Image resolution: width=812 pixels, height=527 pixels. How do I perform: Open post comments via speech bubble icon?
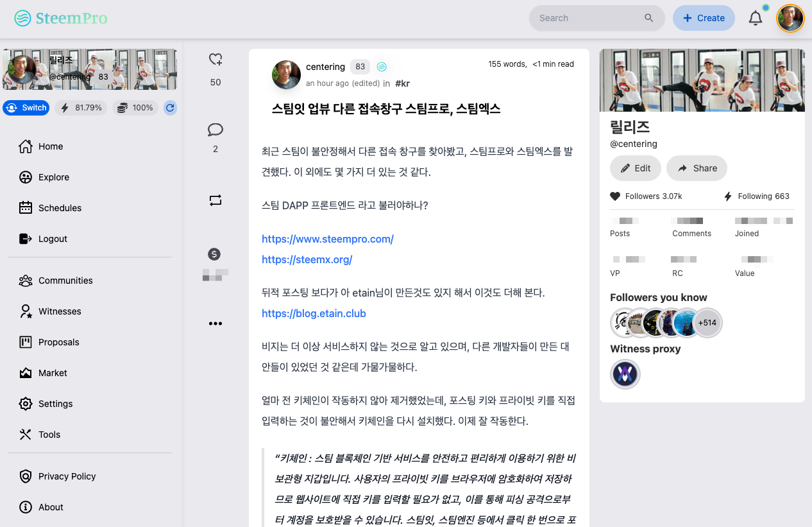click(x=216, y=130)
